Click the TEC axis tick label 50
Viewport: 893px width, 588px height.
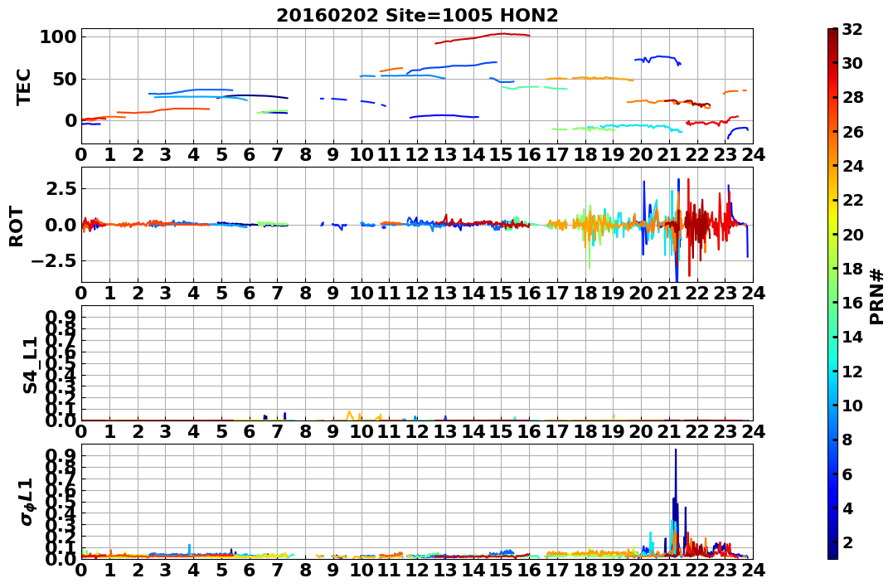pyautogui.click(x=64, y=79)
